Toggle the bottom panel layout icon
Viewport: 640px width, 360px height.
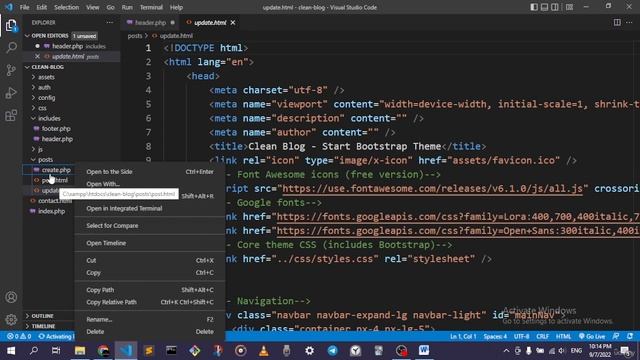pos(544,7)
